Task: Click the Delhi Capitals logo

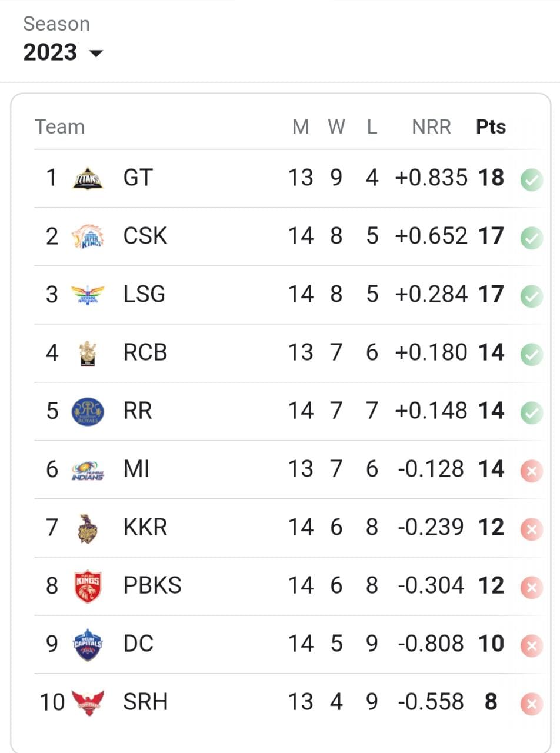Action: pos(88,644)
